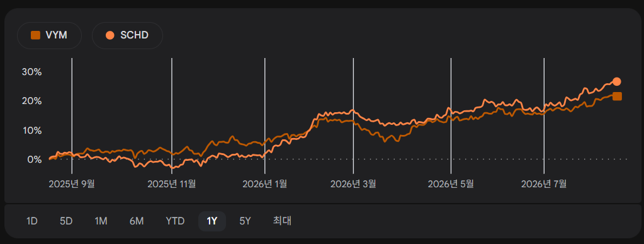Click the VYM legend chip
Screen dimensions: 644x244
pyautogui.click(x=49, y=35)
